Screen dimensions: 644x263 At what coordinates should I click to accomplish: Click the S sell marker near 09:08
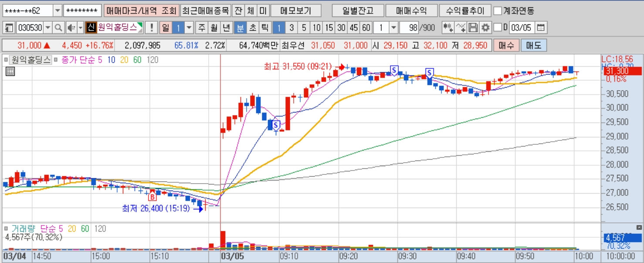(275, 125)
